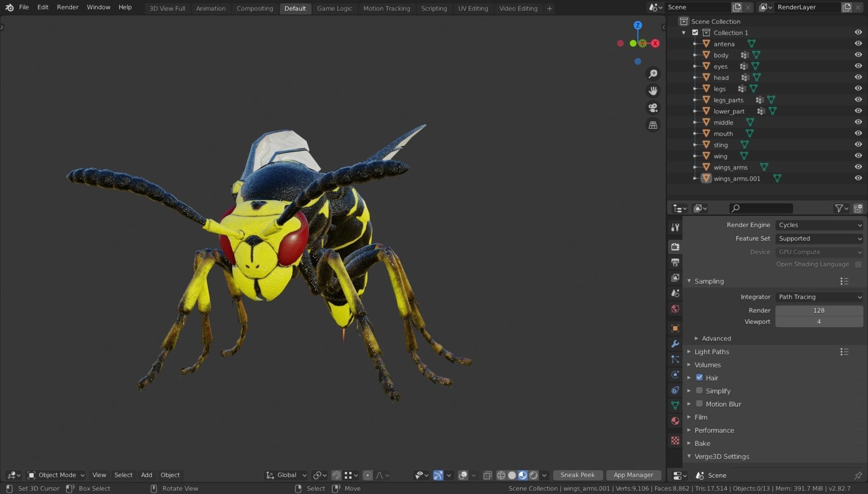Open Object Data green triangle icon
This screenshot has height=494, width=868.
675,405
